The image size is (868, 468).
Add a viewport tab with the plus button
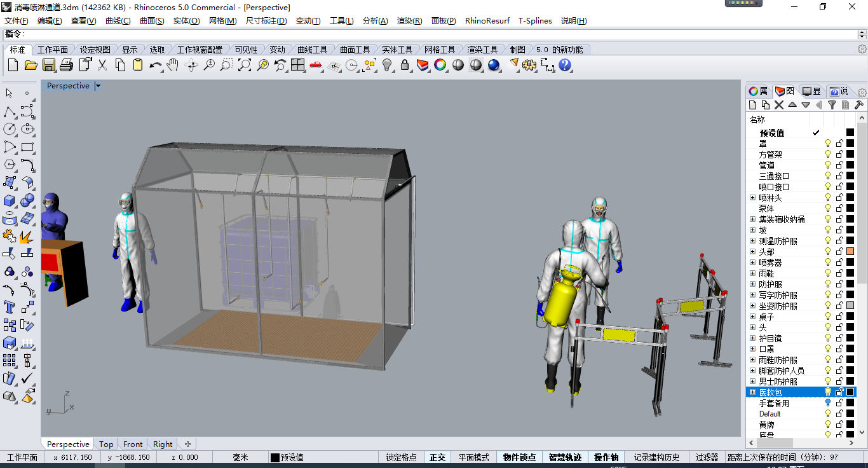pyautogui.click(x=187, y=444)
